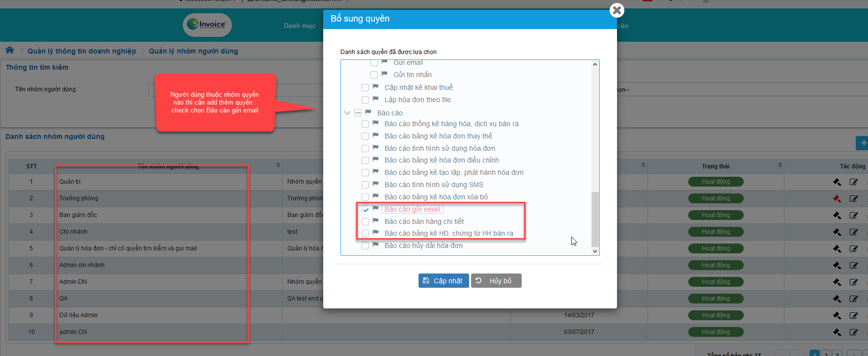The height and width of the screenshot is (356, 868).
Task: Click the edit icon for Ban giám đốc row
Action: pos(854,216)
